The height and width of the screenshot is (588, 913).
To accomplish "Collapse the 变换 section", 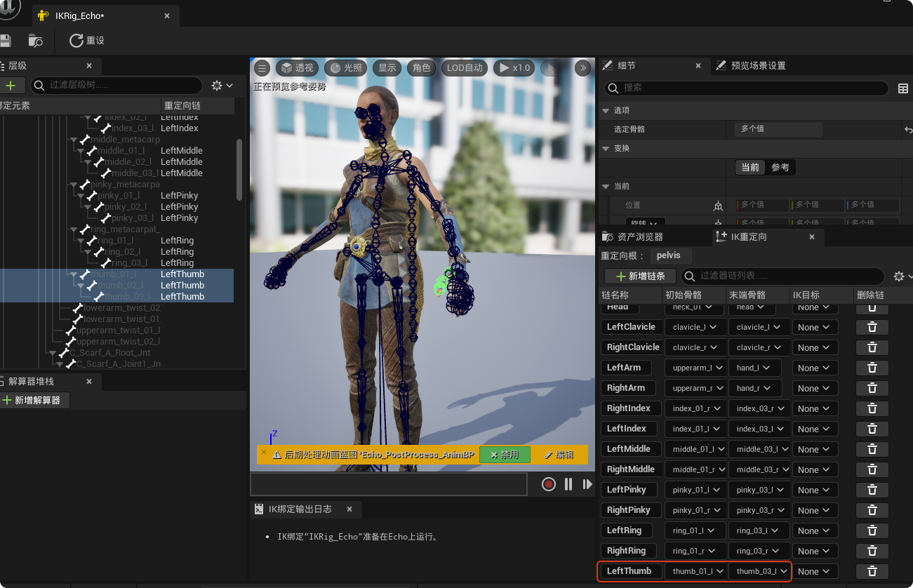I will [x=606, y=149].
